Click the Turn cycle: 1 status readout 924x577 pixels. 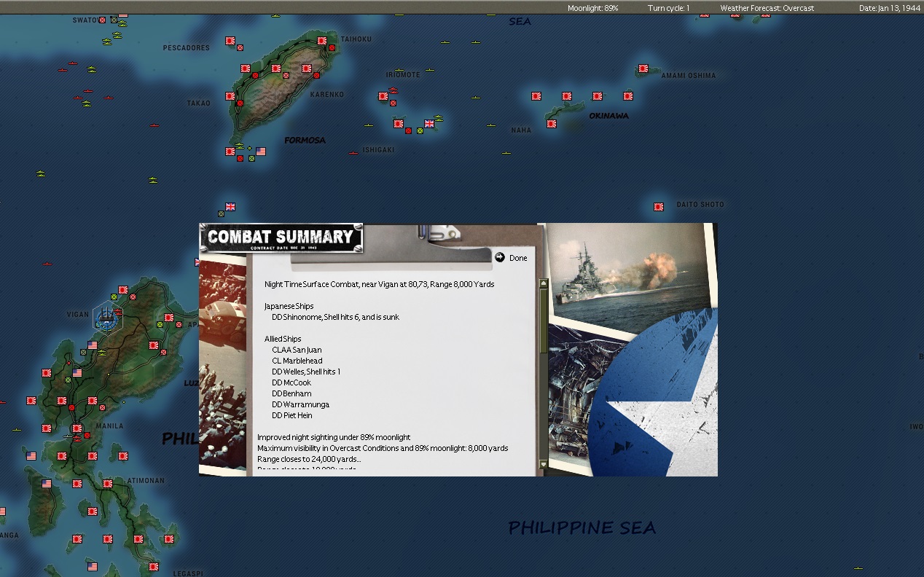(x=668, y=8)
